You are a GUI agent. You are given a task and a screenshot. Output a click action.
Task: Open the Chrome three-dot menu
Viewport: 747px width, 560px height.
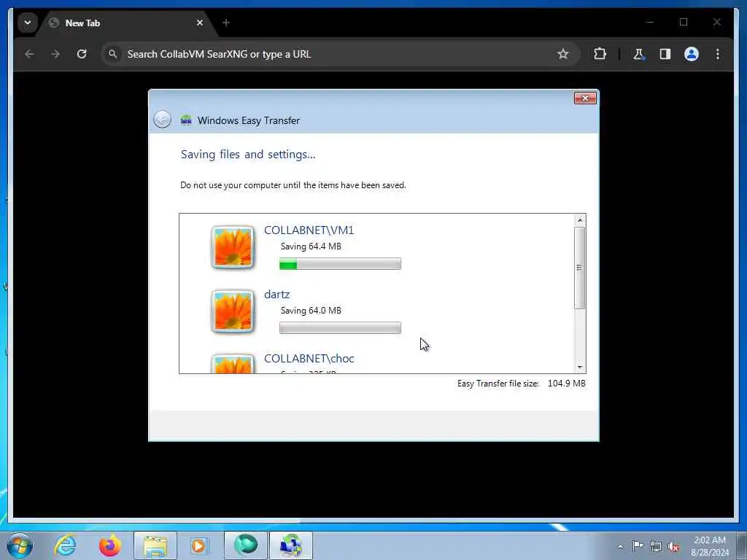click(x=718, y=54)
